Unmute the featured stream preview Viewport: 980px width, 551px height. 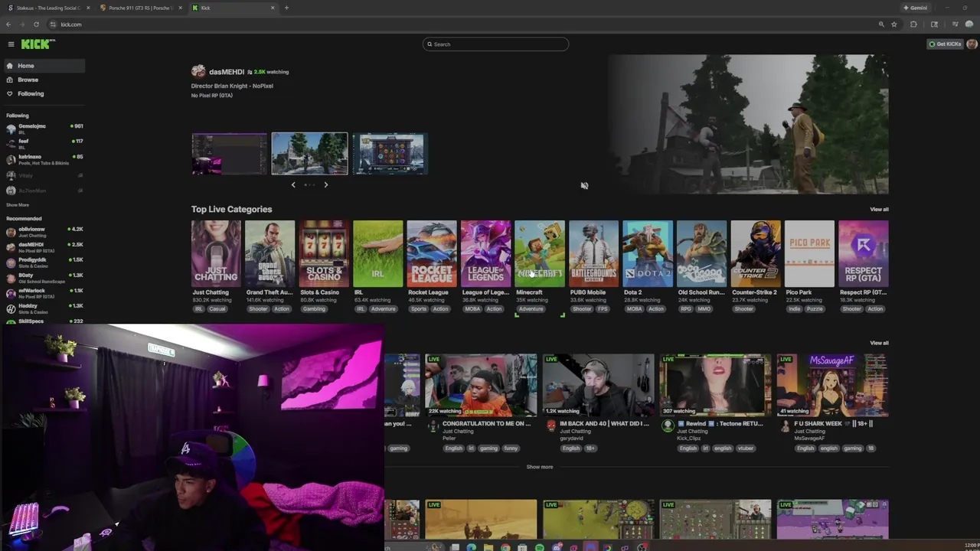[584, 185]
